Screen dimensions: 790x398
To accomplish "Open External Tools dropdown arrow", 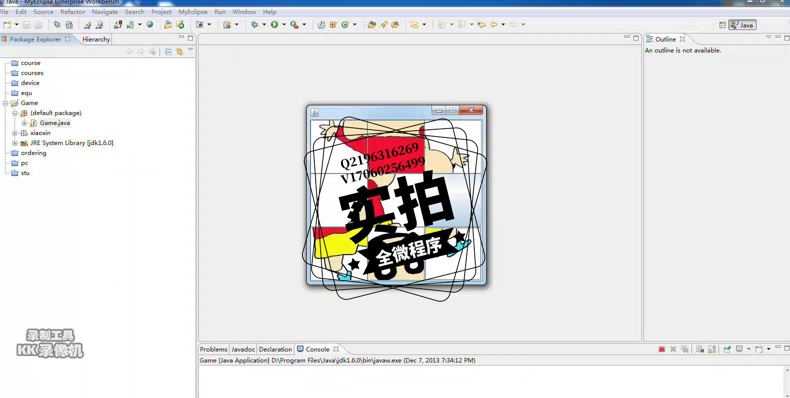I will tap(304, 25).
